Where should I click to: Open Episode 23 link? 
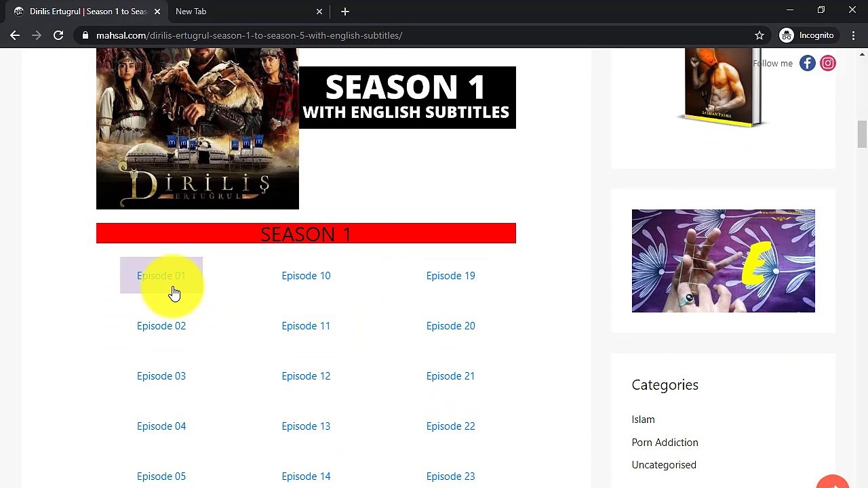point(451,476)
